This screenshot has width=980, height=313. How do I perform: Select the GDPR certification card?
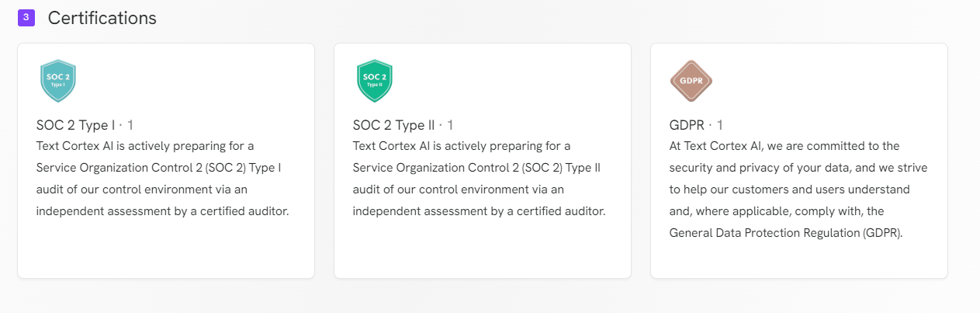coord(799,161)
